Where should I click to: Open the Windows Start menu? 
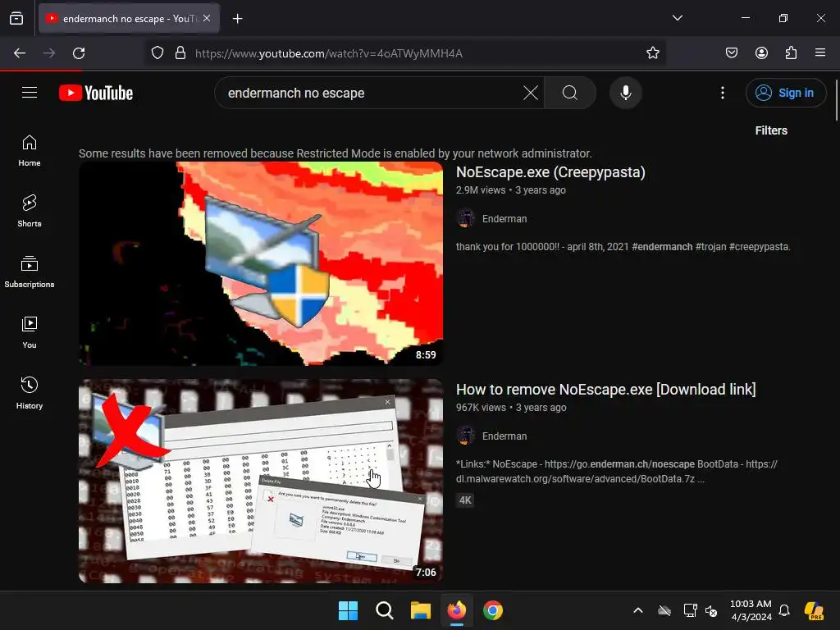point(348,610)
